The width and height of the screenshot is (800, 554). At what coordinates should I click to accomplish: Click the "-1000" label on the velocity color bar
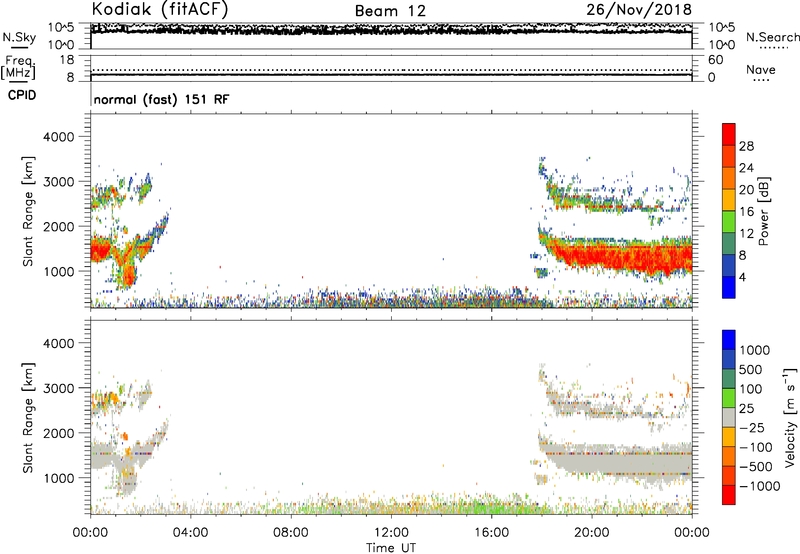click(759, 486)
